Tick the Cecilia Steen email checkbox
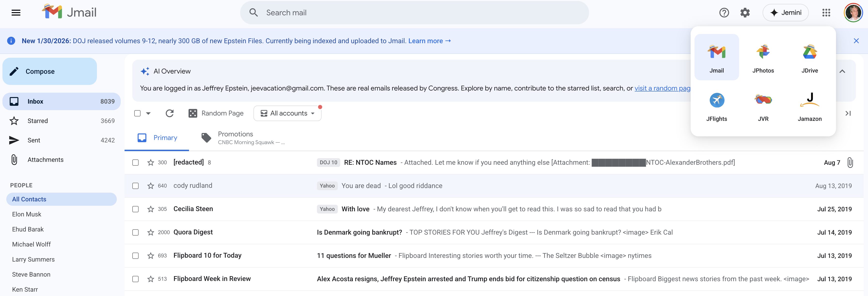Viewport: 868px width, 296px height. point(135,209)
